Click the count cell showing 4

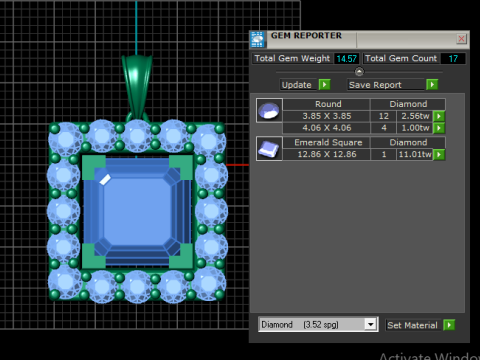click(x=383, y=128)
